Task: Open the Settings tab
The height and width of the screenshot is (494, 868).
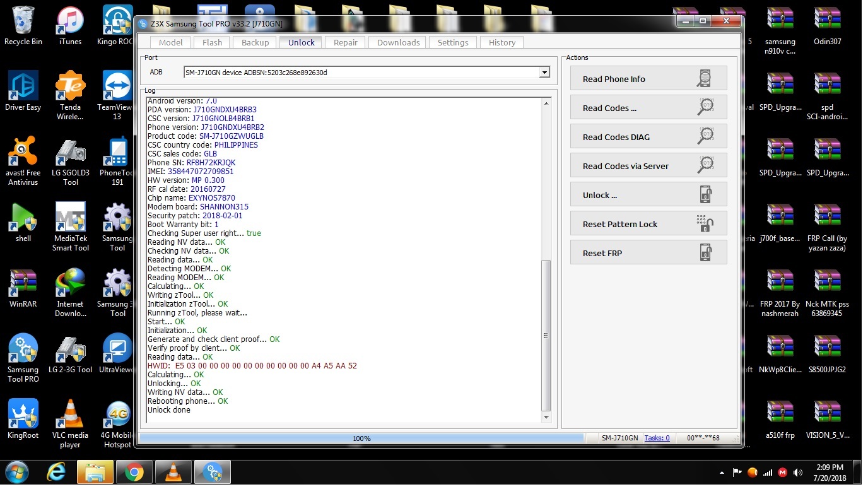Action: tap(453, 42)
